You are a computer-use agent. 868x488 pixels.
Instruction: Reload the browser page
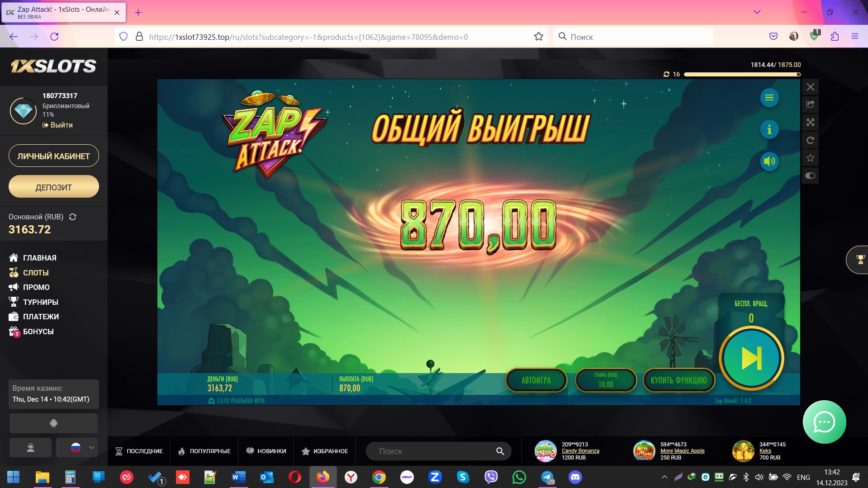[x=54, y=37]
